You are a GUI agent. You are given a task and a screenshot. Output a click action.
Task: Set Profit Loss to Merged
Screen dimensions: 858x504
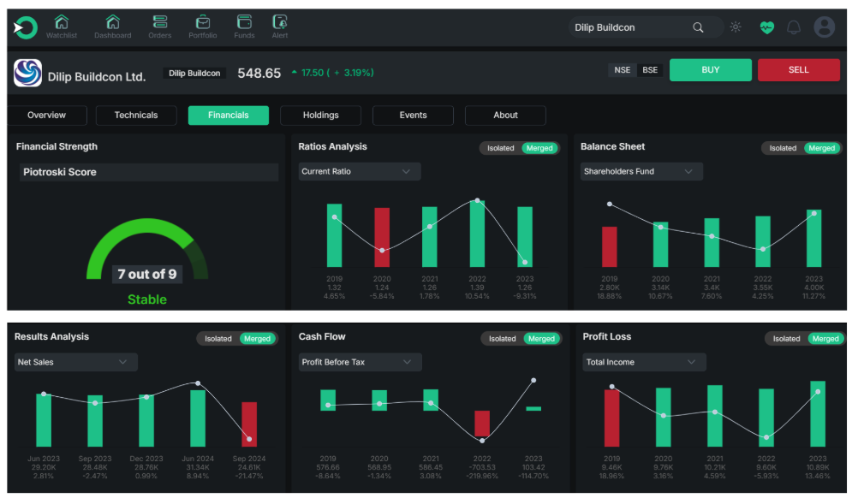[x=825, y=339]
